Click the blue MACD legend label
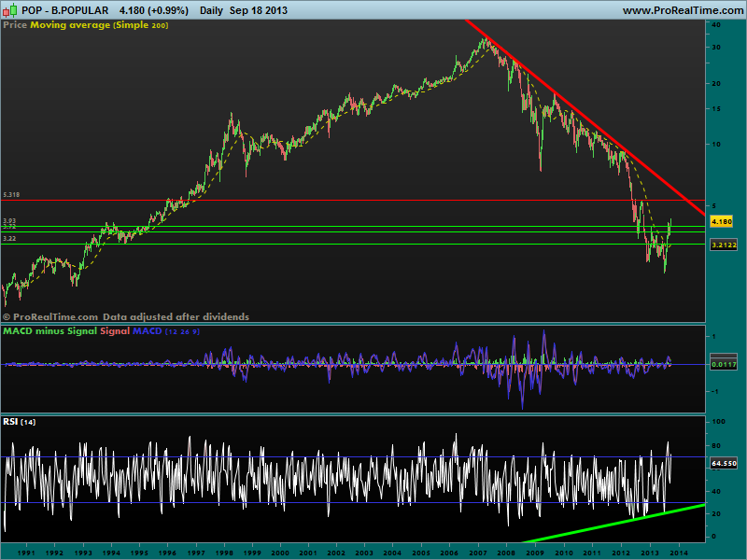 pos(148,331)
